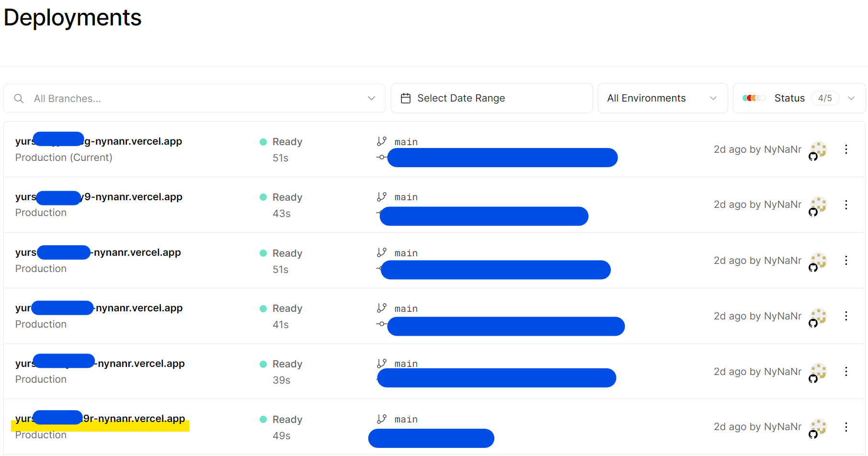
Task: Open the y9-nynanr.vercel.app deployment link
Action: tap(99, 197)
